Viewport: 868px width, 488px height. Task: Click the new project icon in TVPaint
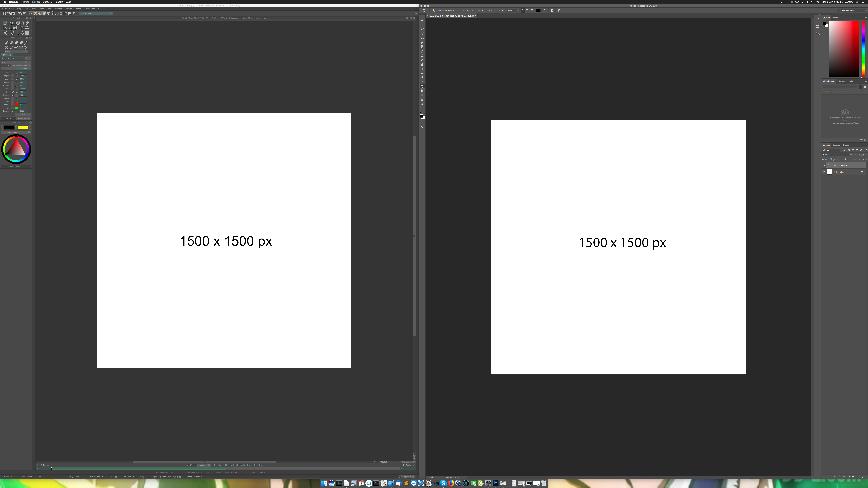[x=4, y=14]
